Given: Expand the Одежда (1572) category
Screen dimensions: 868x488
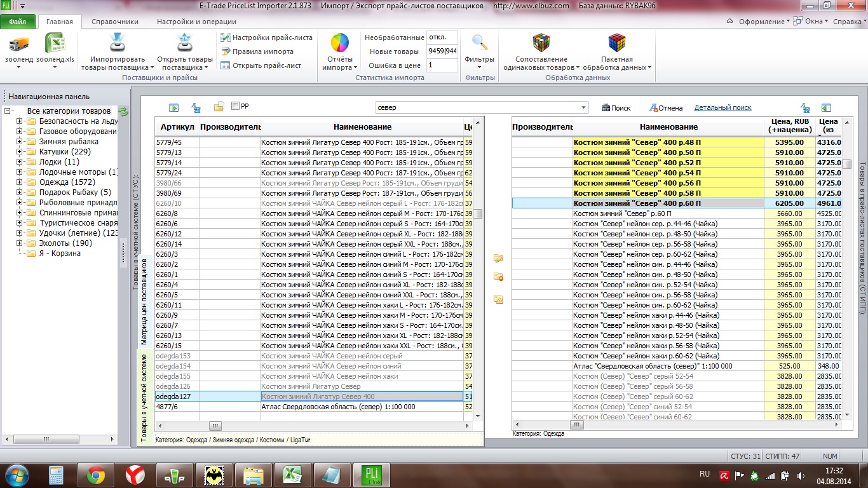Looking at the screenshot, I should pos(19,182).
